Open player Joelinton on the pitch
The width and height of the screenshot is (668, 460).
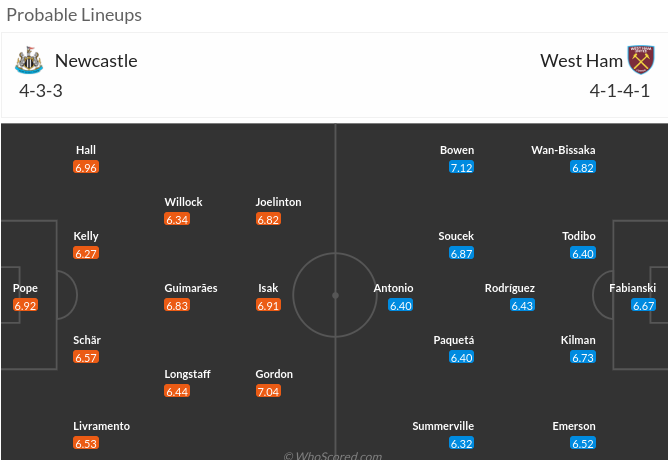[x=278, y=202]
